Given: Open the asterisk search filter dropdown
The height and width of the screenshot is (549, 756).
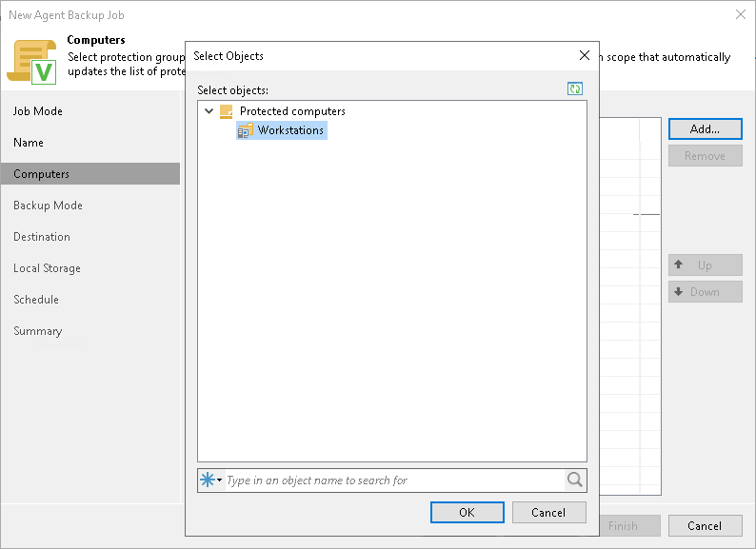Looking at the screenshot, I should tap(211, 480).
